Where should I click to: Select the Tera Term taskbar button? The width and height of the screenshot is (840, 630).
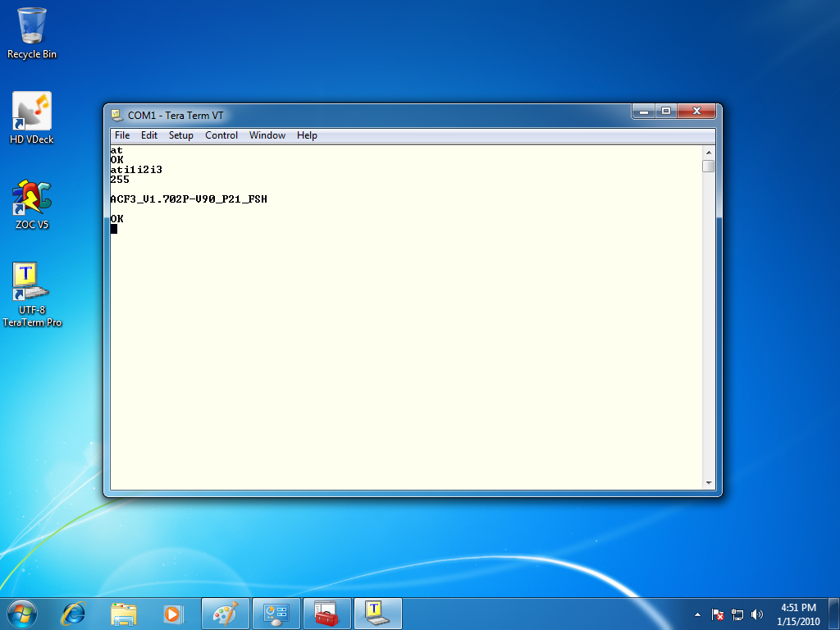click(x=377, y=613)
